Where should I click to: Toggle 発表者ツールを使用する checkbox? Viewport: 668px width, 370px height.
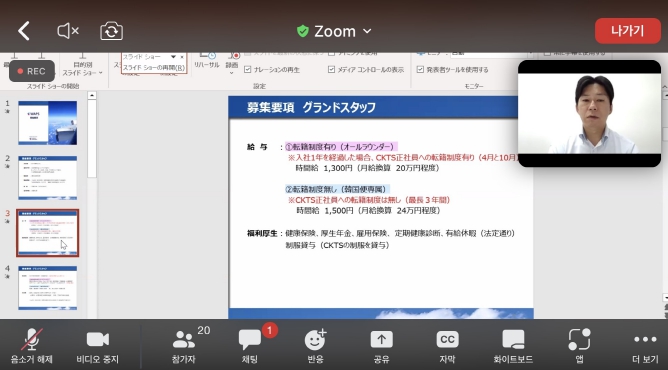[420, 69]
